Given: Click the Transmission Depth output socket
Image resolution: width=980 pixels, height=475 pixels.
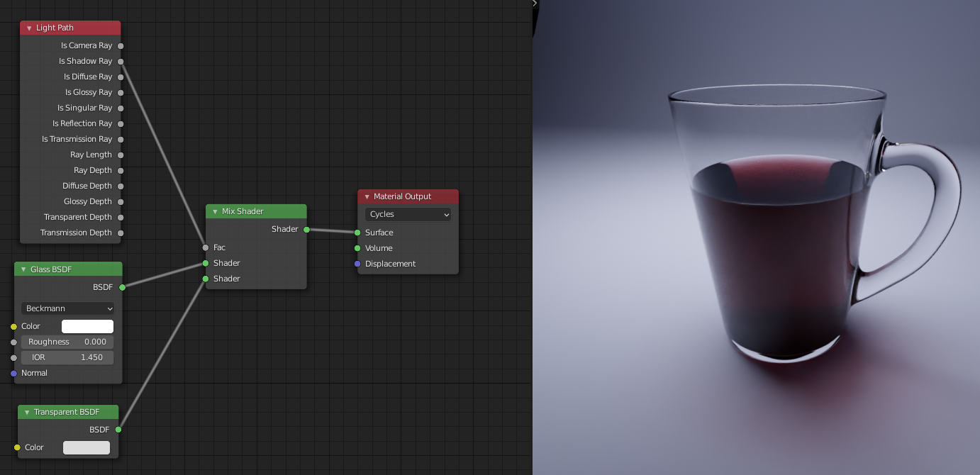Looking at the screenshot, I should tap(121, 233).
